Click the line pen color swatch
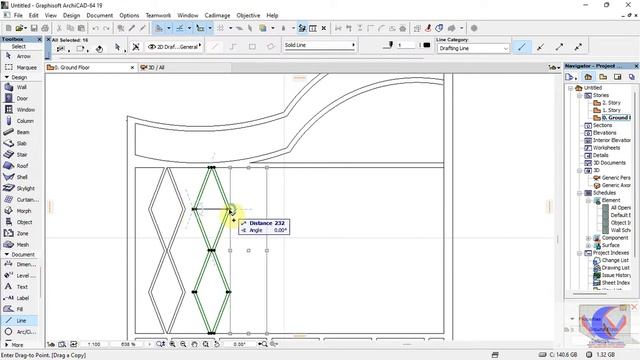Screen dimensions: 640x360 click(427, 45)
